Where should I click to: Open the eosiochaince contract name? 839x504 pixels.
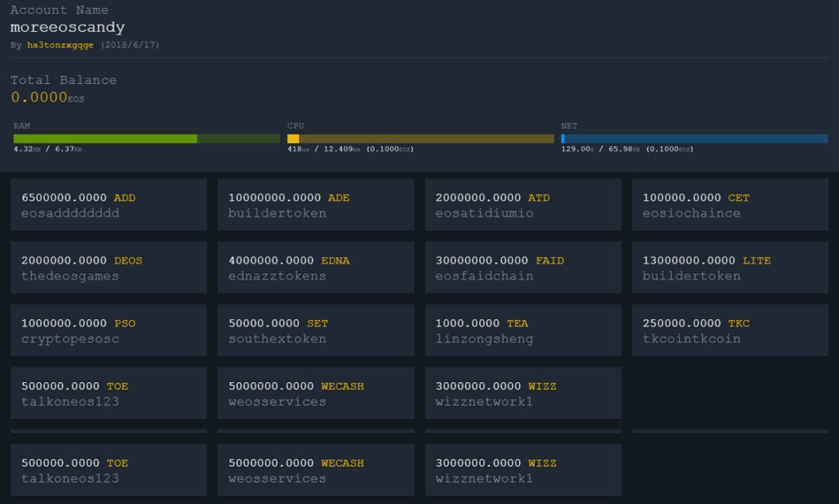(x=691, y=213)
